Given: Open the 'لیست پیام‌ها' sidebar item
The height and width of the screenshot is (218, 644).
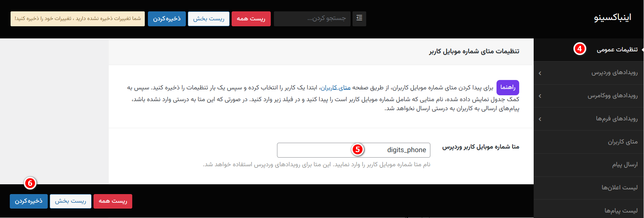Looking at the screenshot, I should (621, 211).
